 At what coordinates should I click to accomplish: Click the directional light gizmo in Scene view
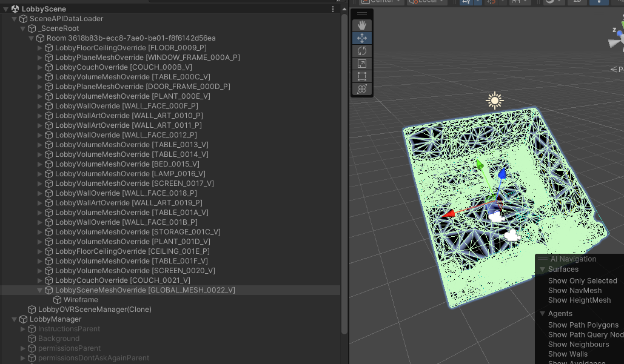pos(494,100)
